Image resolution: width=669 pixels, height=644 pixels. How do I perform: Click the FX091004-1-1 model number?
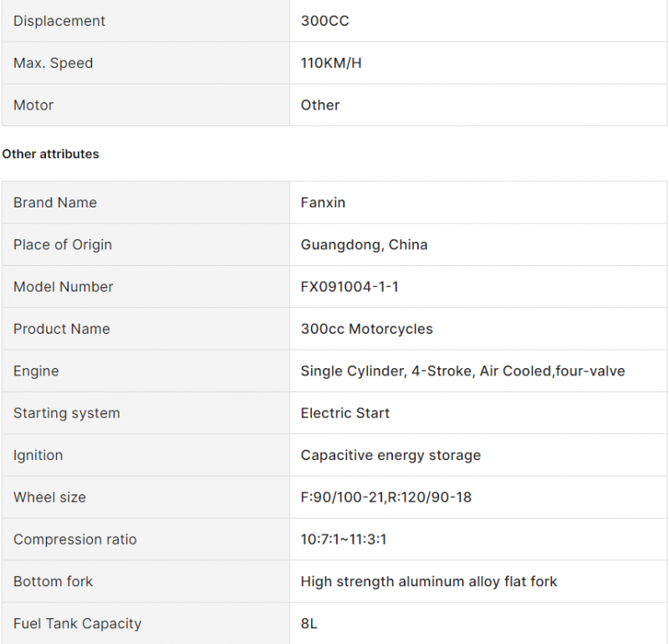350,286
